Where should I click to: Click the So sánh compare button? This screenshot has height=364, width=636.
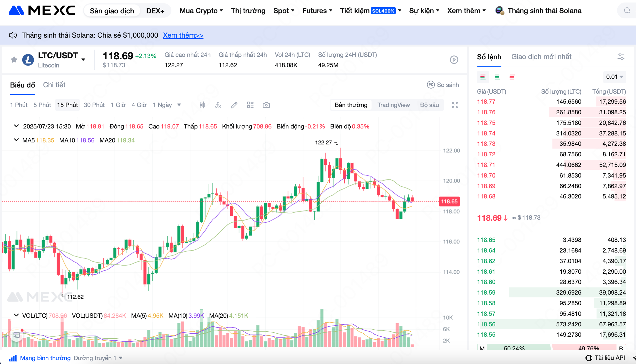point(443,85)
